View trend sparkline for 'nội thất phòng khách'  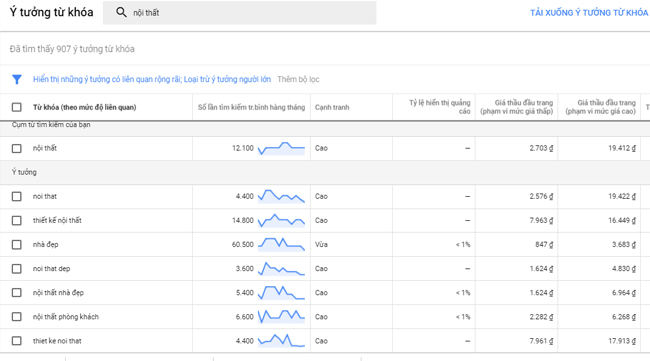[x=281, y=317]
